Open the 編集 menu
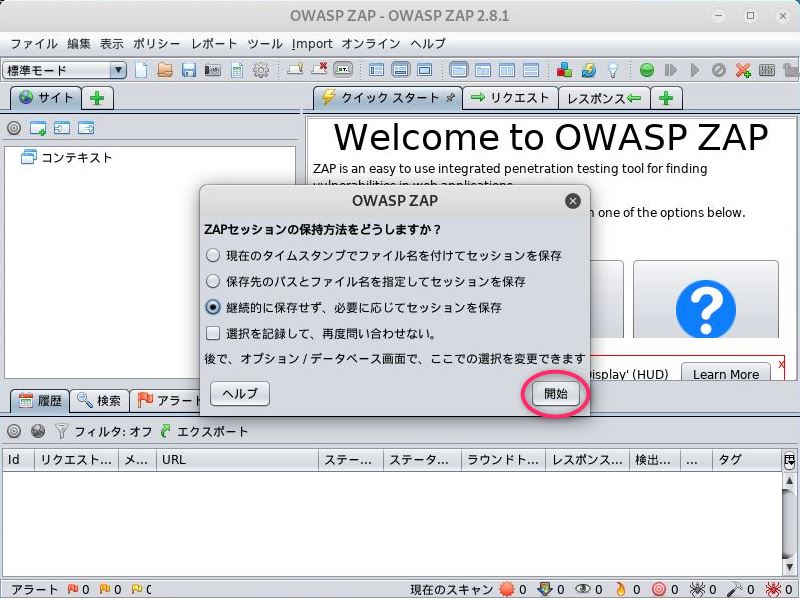This screenshot has width=800, height=599. [79, 44]
